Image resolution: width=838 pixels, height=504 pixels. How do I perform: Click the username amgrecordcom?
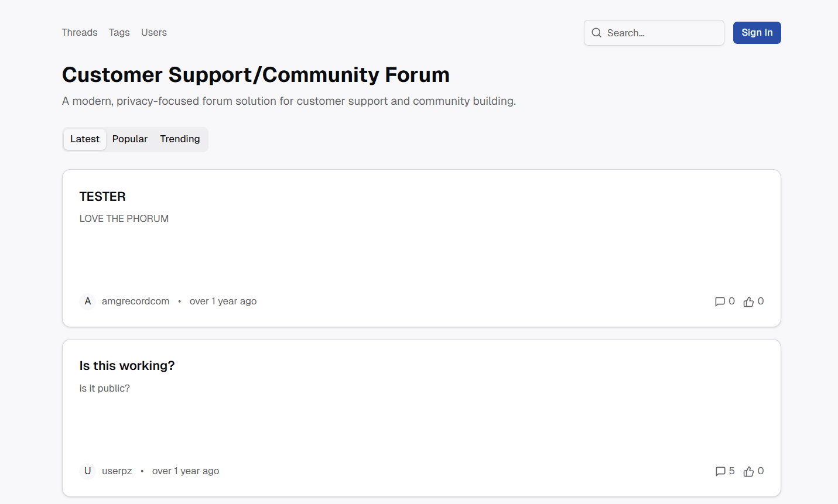point(135,301)
